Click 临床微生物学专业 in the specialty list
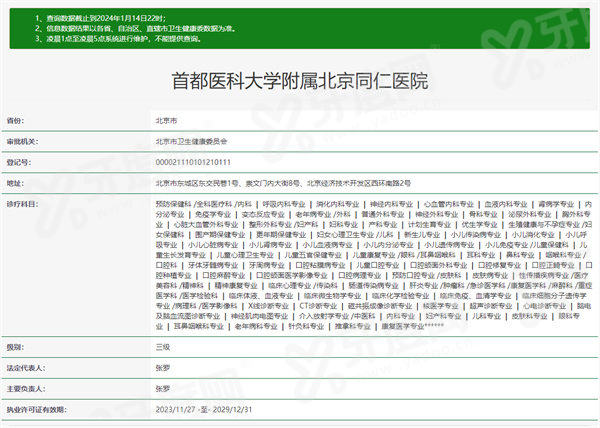Image resolution: width=600 pixels, height=428 pixels. [333, 296]
